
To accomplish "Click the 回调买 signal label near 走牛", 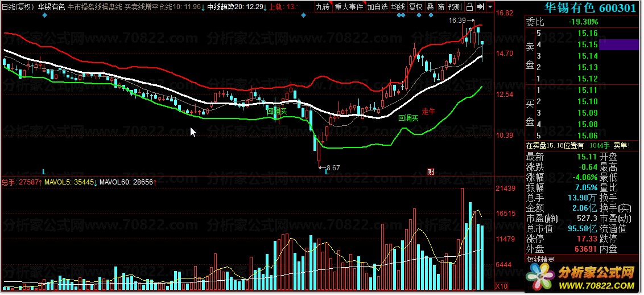I will [408, 118].
